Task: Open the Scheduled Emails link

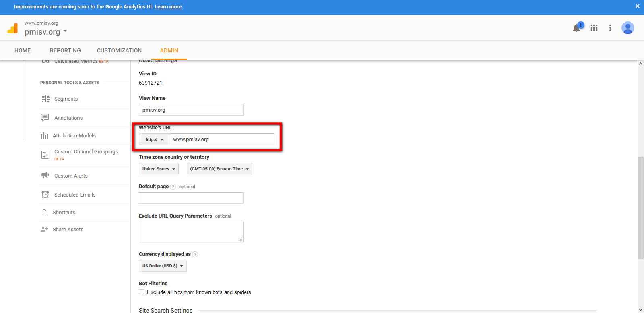Action: (x=75, y=195)
